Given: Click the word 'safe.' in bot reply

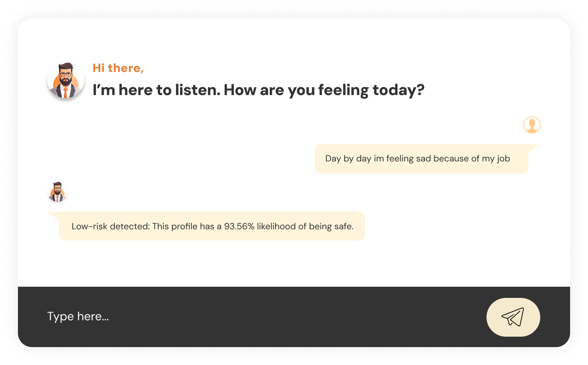Looking at the screenshot, I should [344, 226].
